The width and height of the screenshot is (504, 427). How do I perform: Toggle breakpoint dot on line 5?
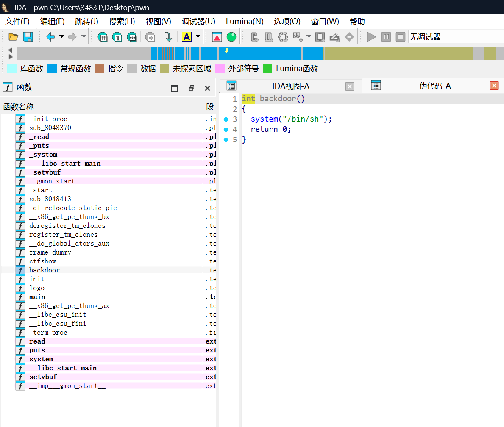226,140
